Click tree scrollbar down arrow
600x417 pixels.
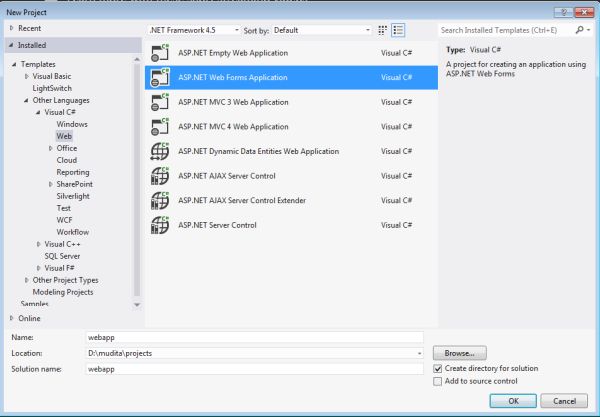(x=137, y=305)
